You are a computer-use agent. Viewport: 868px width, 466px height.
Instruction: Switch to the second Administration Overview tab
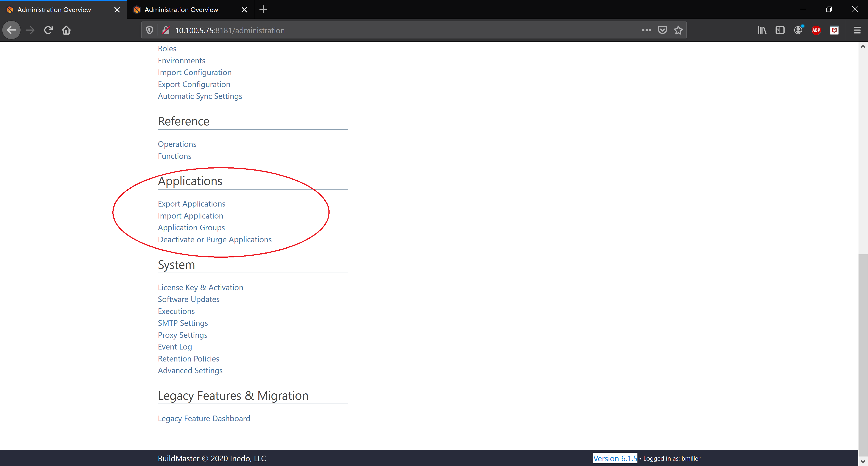[190, 10]
